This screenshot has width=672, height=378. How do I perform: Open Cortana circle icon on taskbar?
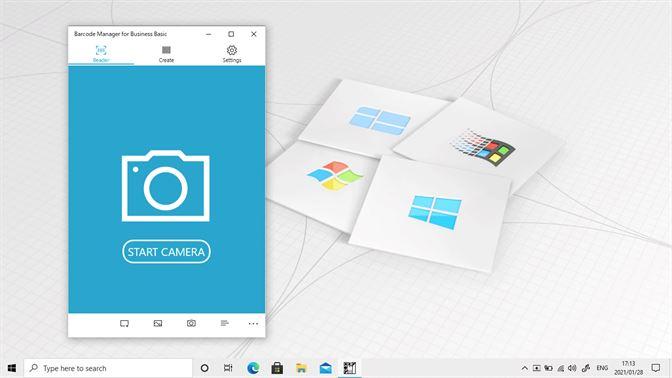coord(204,368)
